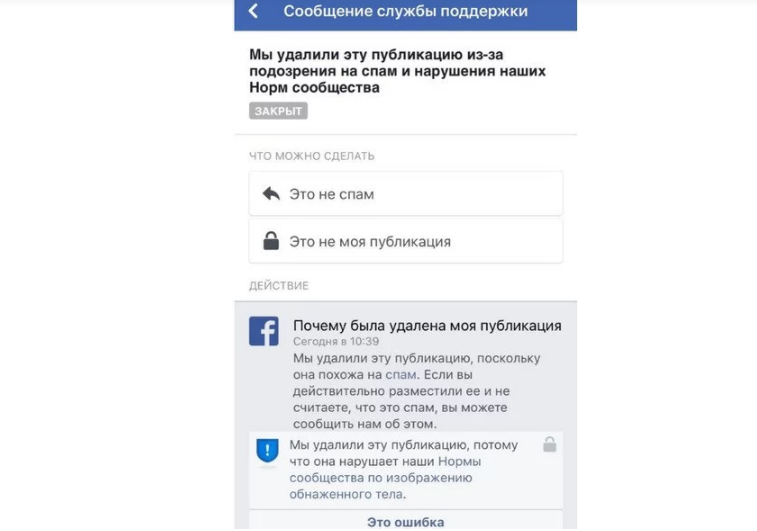Open the спам hyperlink in the message
Image resolution: width=757 pixels, height=531 pixels.
click(401, 375)
